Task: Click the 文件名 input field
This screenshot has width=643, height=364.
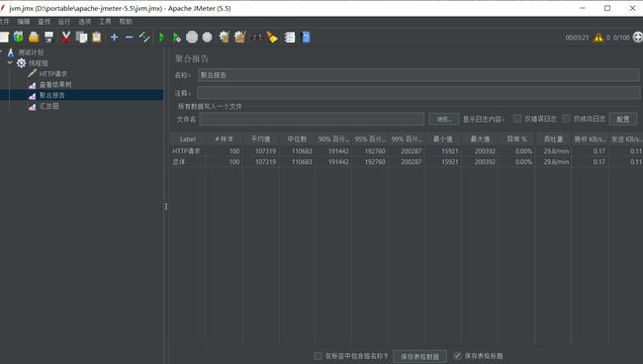Action: (x=312, y=119)
